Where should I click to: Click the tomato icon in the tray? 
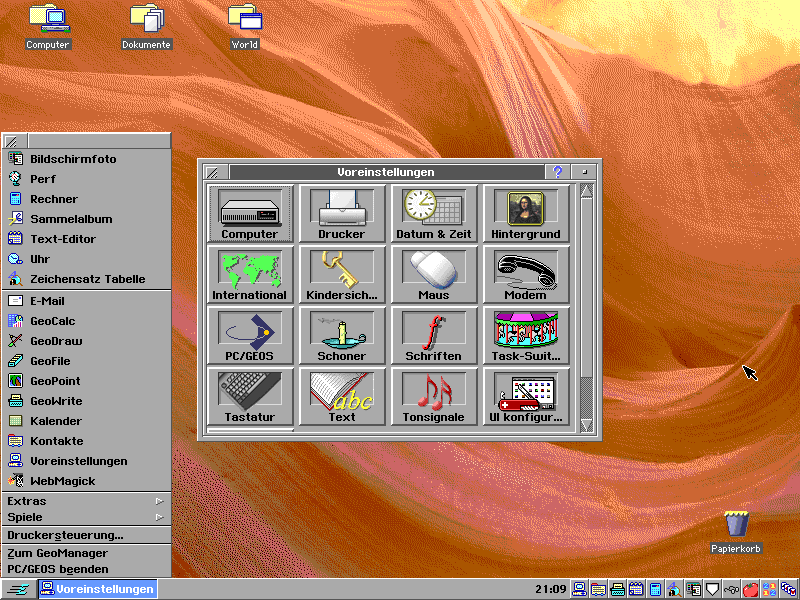[x=750, y=589]
